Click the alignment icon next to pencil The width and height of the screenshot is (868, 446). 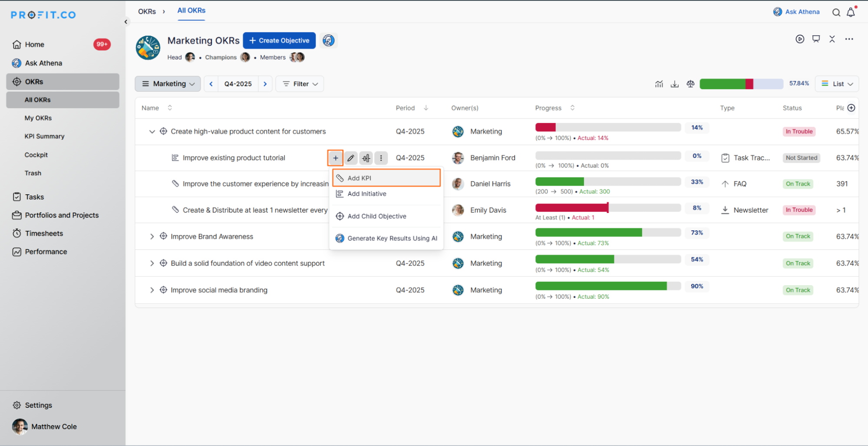pos(366,158)
